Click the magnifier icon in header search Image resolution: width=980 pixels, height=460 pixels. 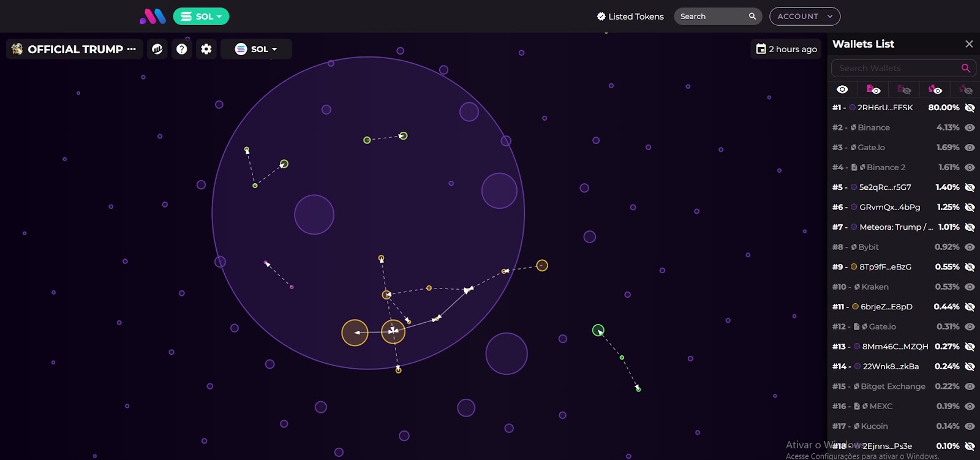(x=752, y=17)
